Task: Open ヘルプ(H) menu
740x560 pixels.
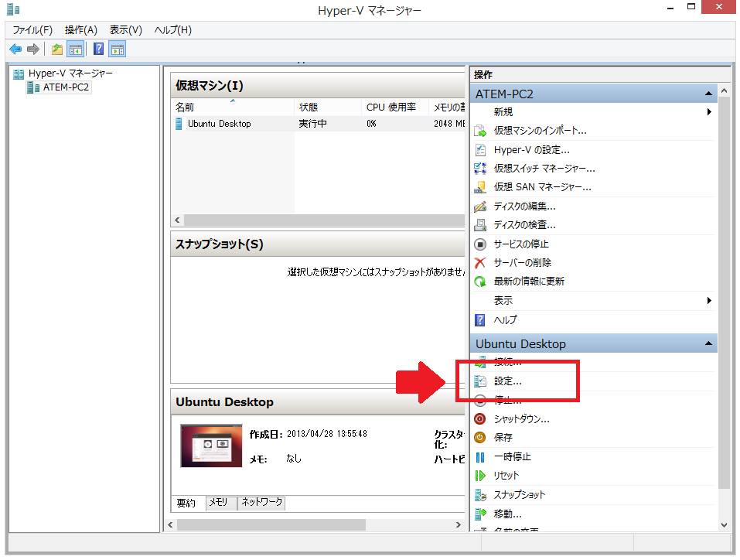Action: [172, 29]
